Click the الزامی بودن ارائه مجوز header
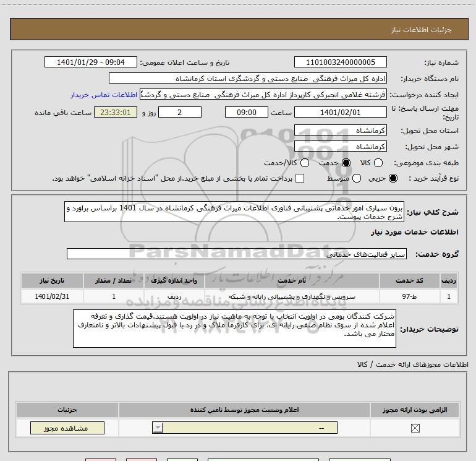The width and height of the screenshot is (476, 461). click(x=415, y=410)
